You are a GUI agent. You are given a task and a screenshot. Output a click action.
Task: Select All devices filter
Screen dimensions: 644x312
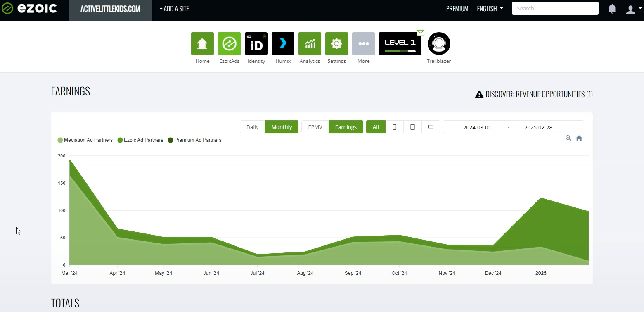pos(376,127)
